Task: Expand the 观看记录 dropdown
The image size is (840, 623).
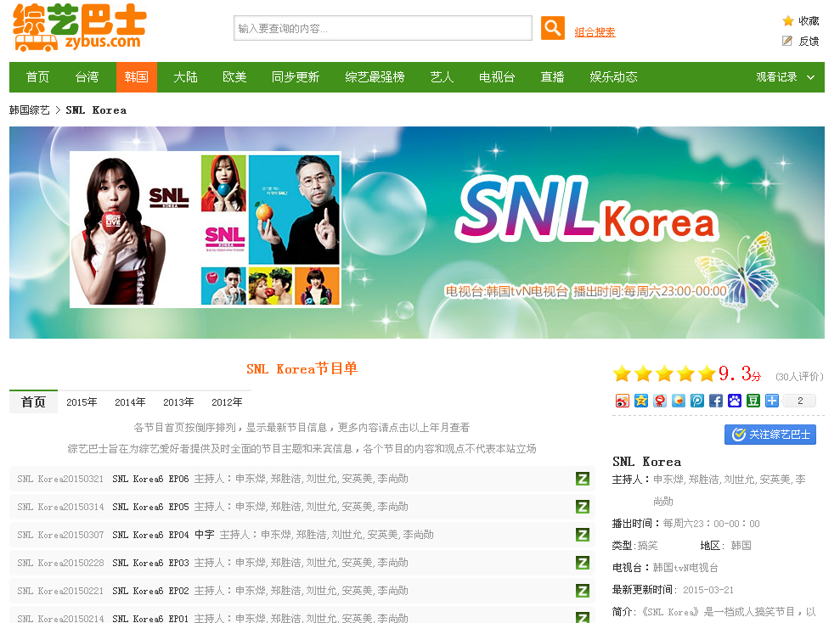Action: pos(785,77)
